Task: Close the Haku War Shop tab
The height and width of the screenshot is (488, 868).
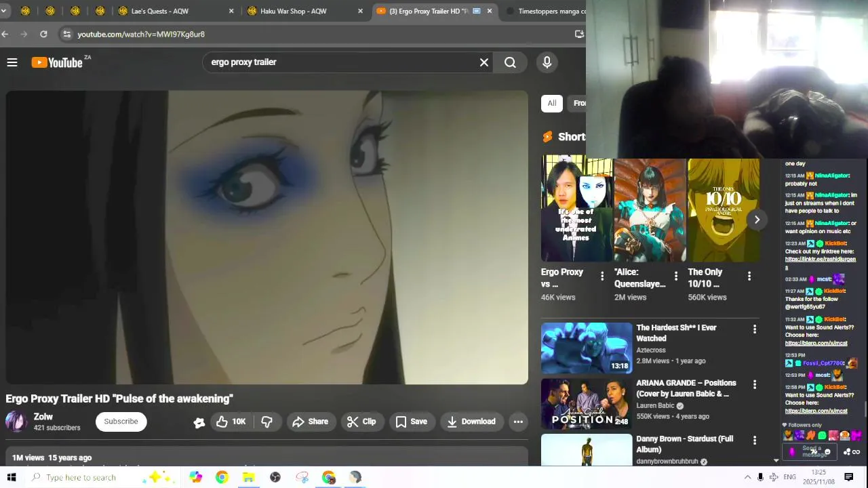Action: tap(360, 11)
